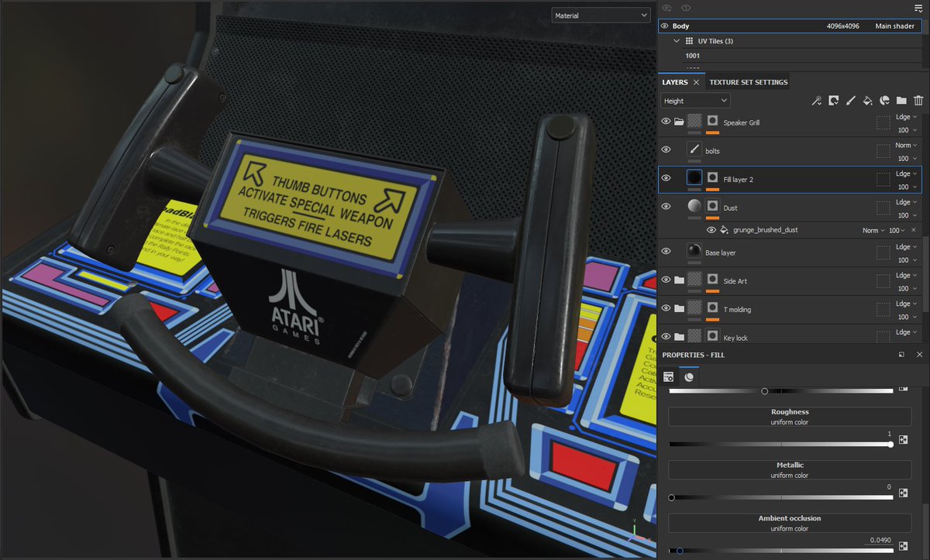Remove the grunge_brushed_dust effect
930x560 pixels.
pyautogui.click(x=913, y=230)
